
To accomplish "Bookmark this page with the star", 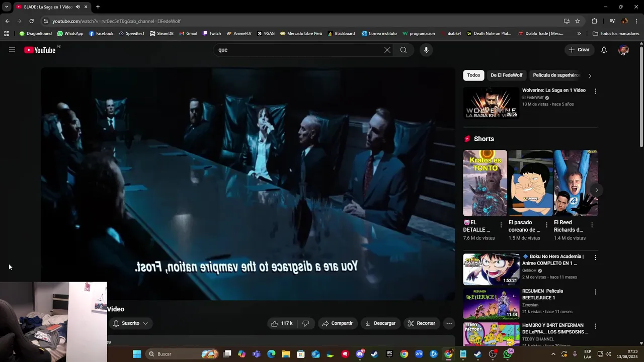I will click(578, 21).
